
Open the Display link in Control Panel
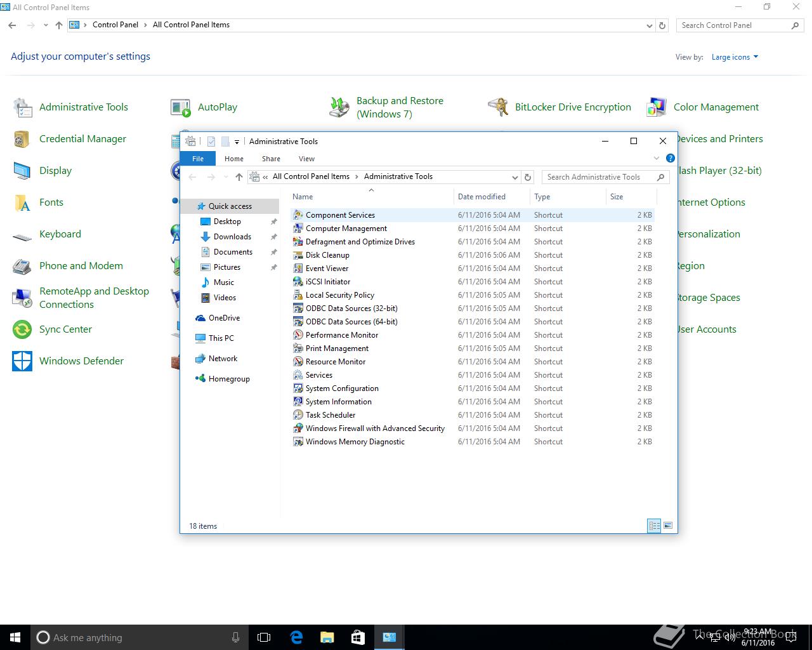[x=55, y=171]
